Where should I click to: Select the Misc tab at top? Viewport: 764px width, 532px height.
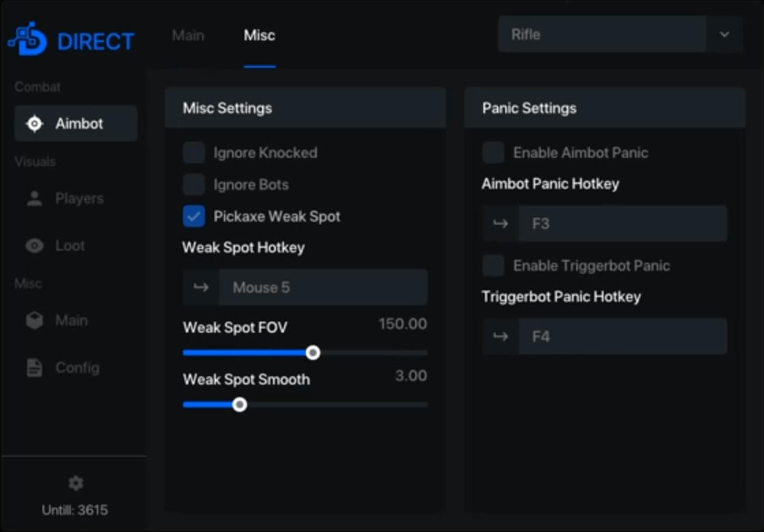(259, 36)
